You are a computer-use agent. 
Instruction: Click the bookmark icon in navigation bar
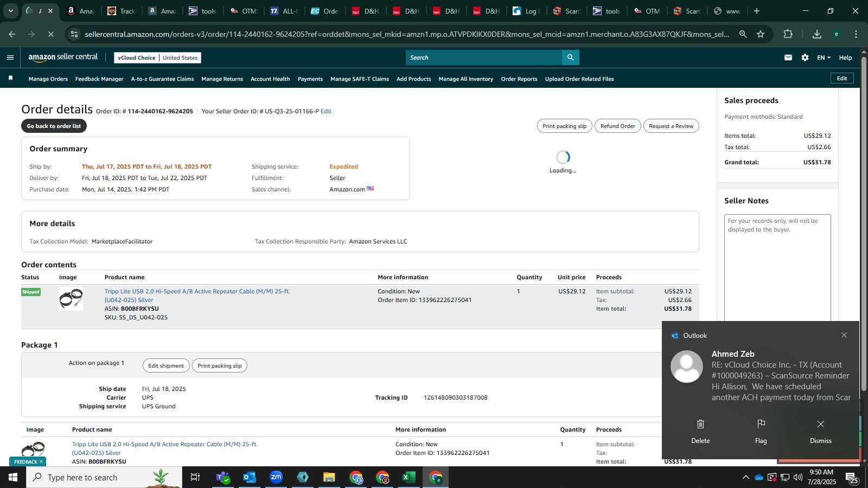10,79
